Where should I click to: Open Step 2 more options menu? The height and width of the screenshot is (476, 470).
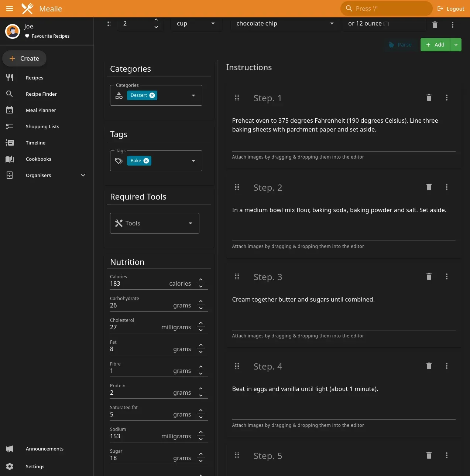point(447,187)
